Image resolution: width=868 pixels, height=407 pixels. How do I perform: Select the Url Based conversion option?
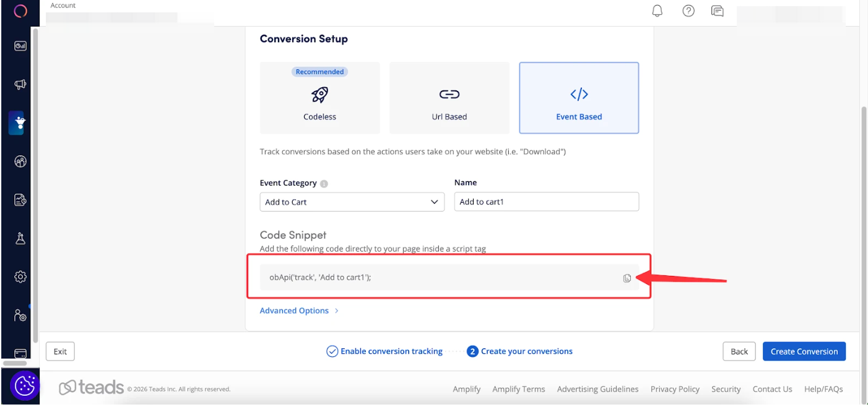(449, 98)
